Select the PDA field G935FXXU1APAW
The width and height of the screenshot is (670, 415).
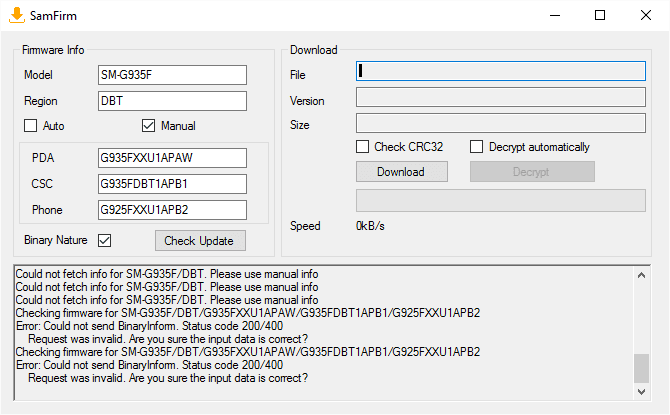point(172,158)
